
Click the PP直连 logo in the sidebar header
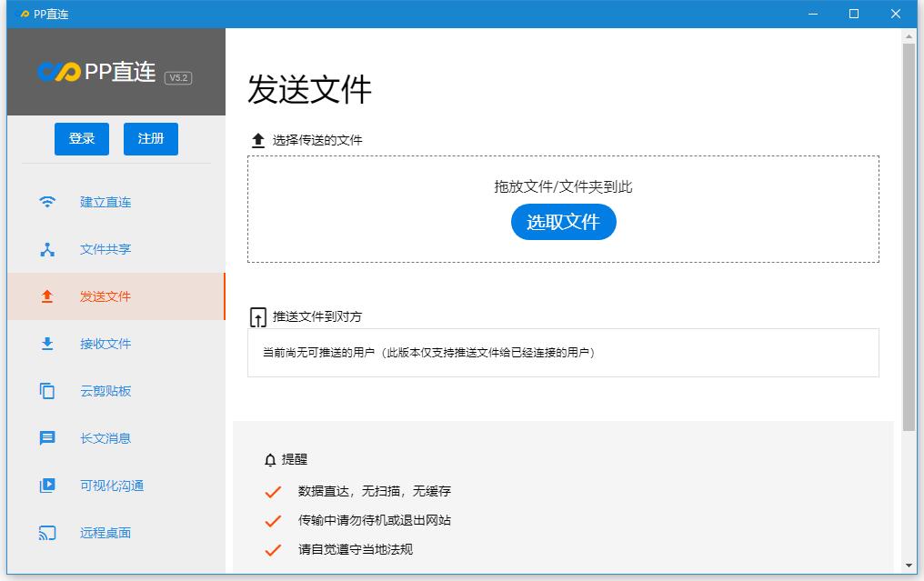[x=96, y=72]
